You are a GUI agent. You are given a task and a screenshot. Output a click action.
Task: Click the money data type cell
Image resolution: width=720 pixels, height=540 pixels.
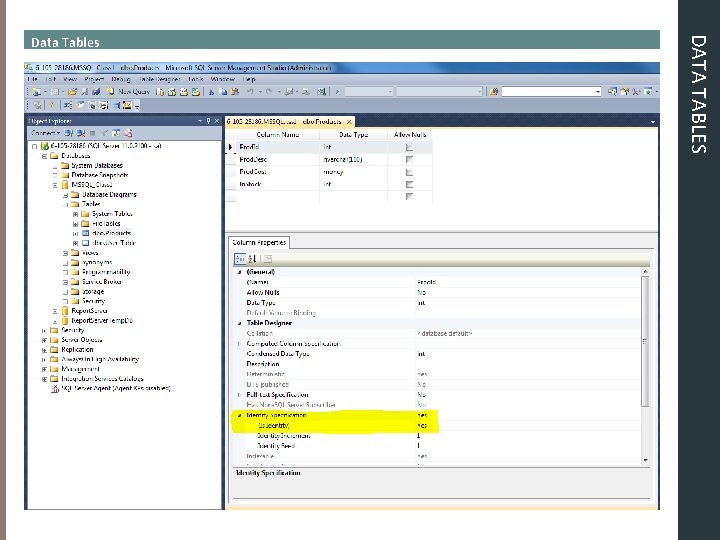click(x=354, y=172)
